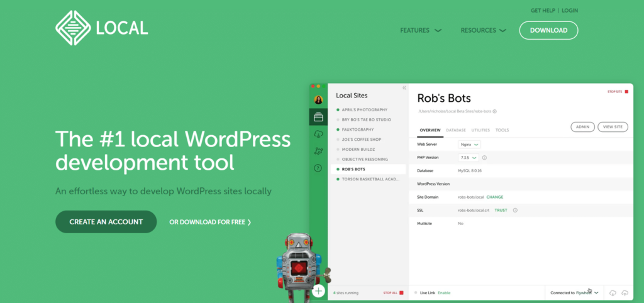Enable the Live Link
644x303 pixels.
click(444, 293)
